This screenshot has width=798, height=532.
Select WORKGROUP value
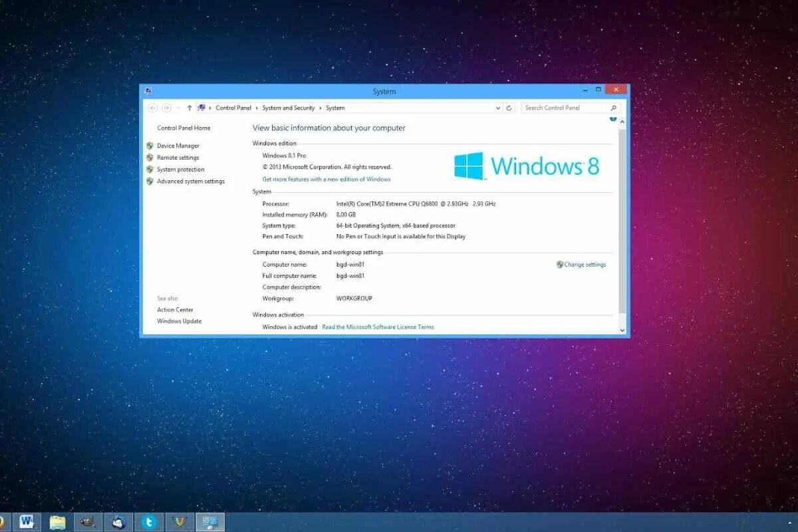coord(354,299)
